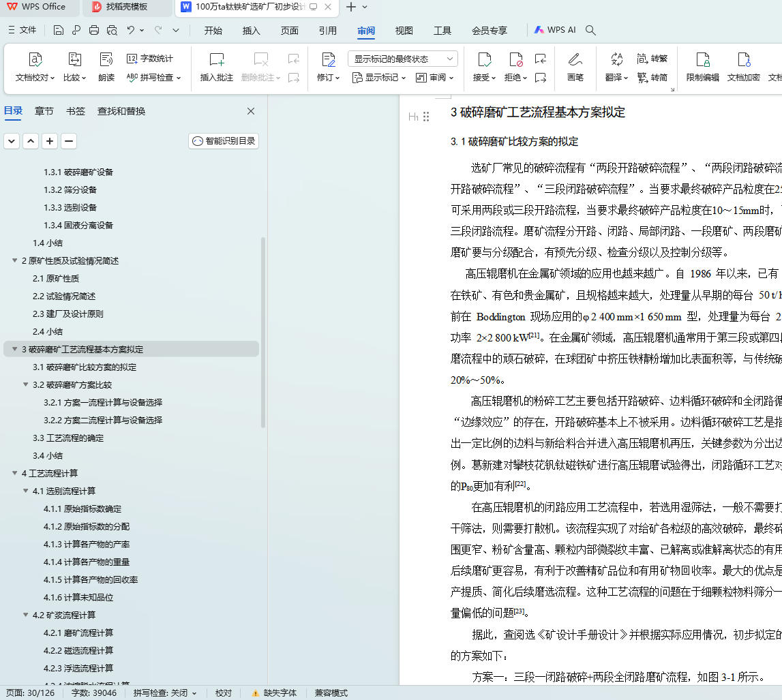Click 文档加密 document encryption icon
This screenshot has height=700, width=782.
tap(744, 67)
